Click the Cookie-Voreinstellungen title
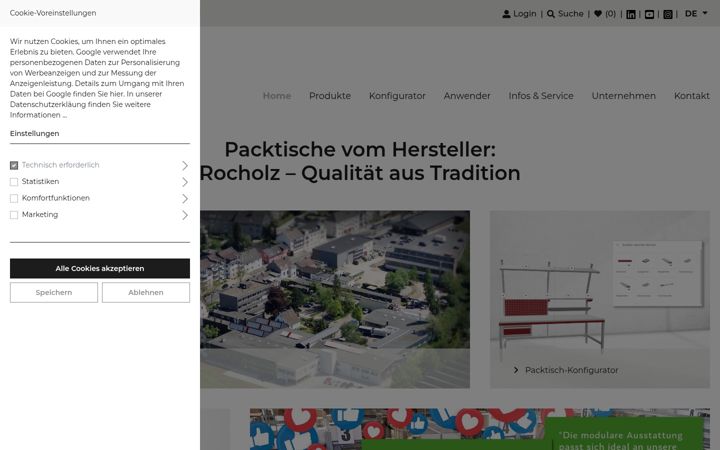This screenshot has height=450, width=720. [53, 13]
